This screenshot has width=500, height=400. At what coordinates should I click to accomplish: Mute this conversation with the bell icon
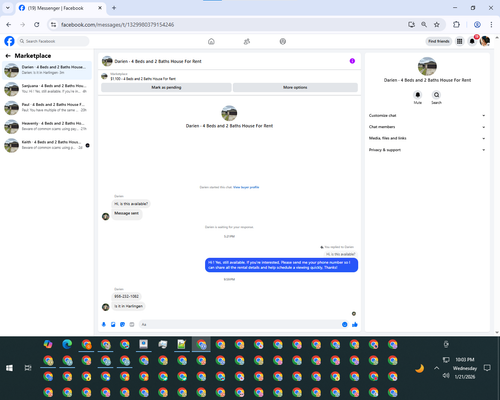tap(418, 95)
